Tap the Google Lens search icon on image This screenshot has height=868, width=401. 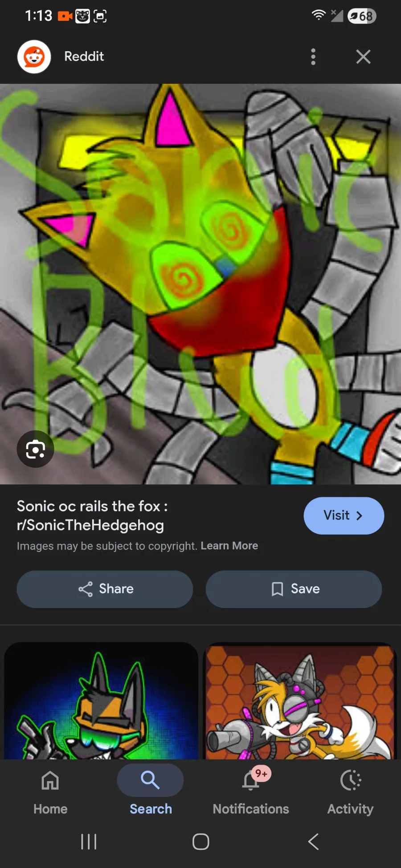[35, 449]
